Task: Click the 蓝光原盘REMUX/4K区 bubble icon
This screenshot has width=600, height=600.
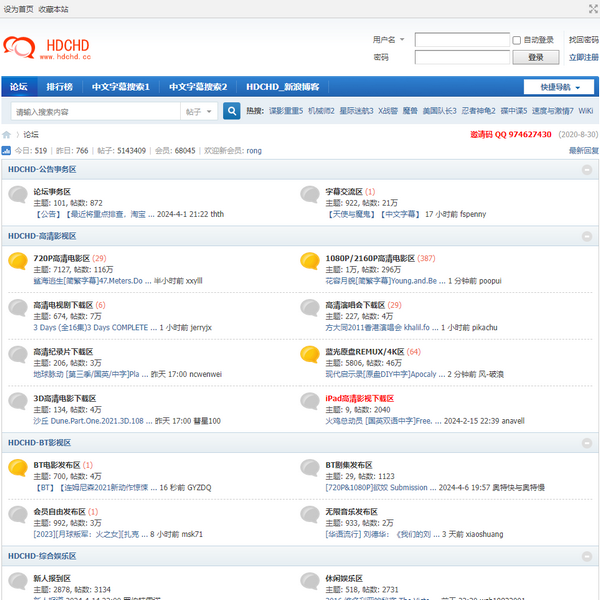Action: pos(310,356)
